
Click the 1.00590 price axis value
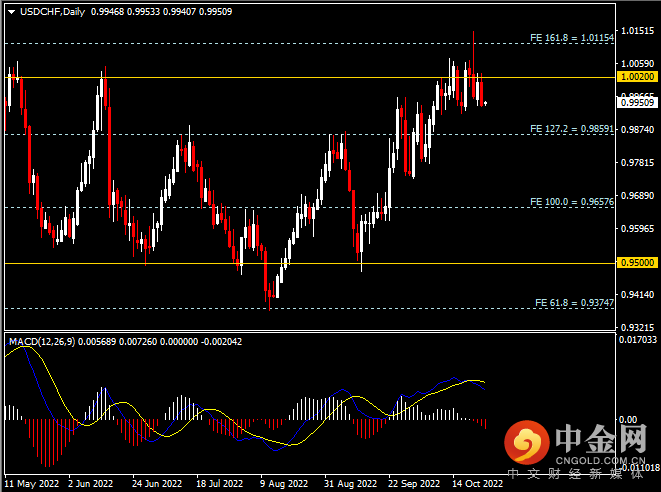click(x=638, y=64)
